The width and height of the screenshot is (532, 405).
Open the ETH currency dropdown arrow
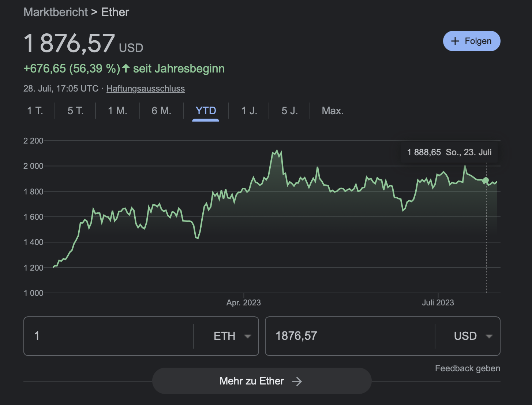[248, 336]
